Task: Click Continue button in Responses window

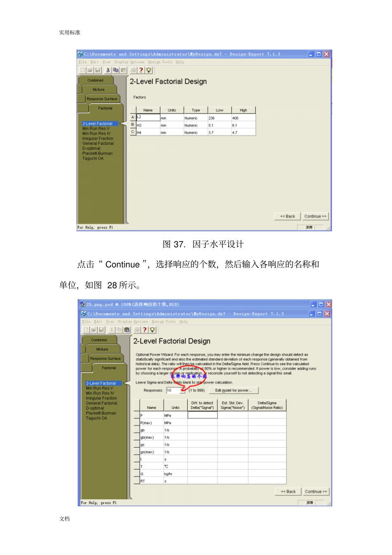Action: pyautogui.click(x=316, y=491)
